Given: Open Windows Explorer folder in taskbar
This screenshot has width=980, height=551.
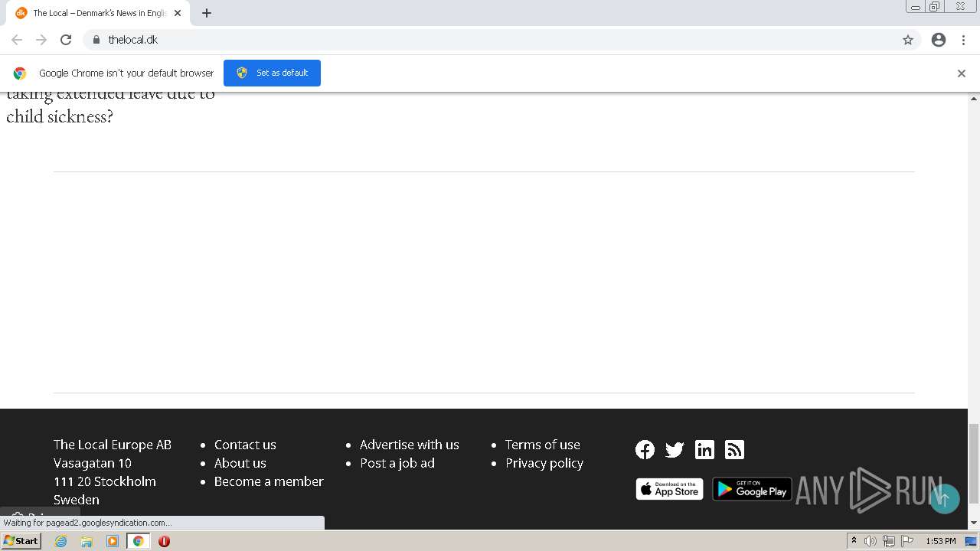Looking at the screenshot, I should (87, 541).
